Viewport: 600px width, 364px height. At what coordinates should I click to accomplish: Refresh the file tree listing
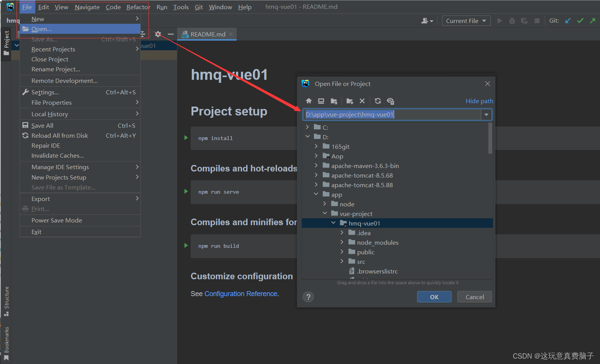pos(378,101)
